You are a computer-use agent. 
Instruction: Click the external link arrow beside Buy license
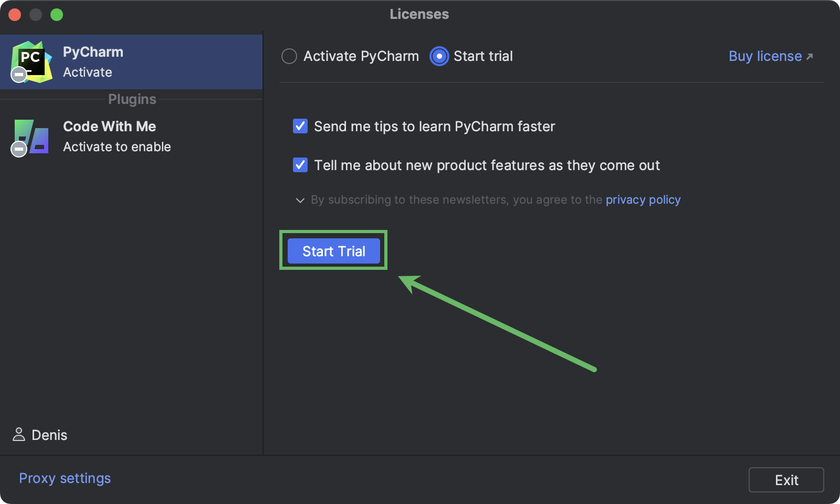(x=810, y=55)
